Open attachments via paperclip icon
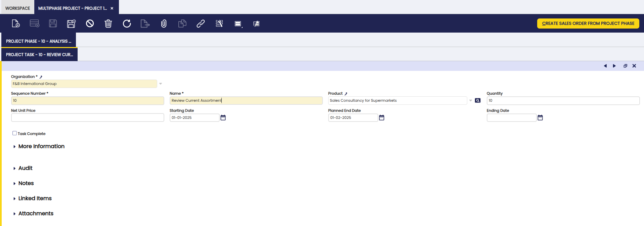Screen dimensions: 644x226 [x=164, y=24]
